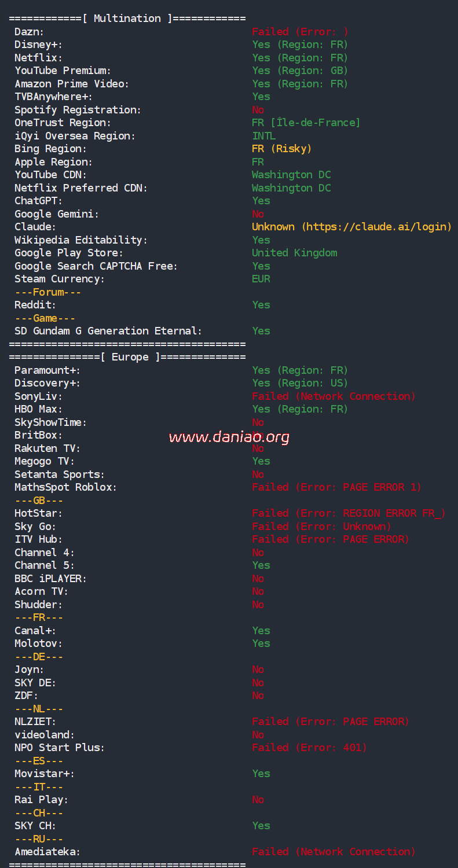Select the Forum subsection label
458x868 pixels.
pyautogui.click(x=48, y=292)
